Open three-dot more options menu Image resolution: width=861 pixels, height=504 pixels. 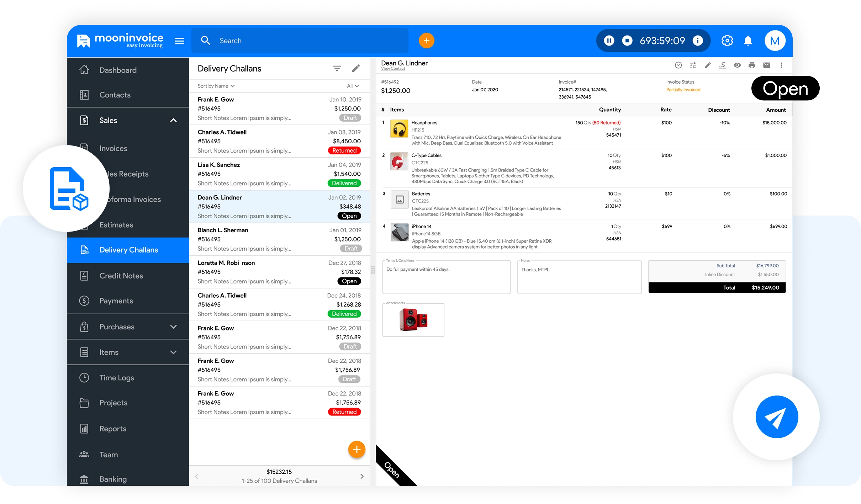pos(781,65)
